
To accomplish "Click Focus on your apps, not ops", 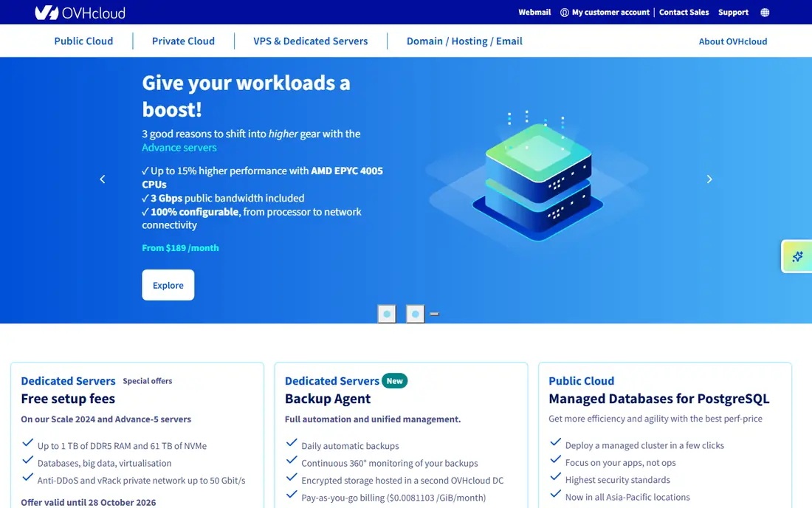I will 620,462.
